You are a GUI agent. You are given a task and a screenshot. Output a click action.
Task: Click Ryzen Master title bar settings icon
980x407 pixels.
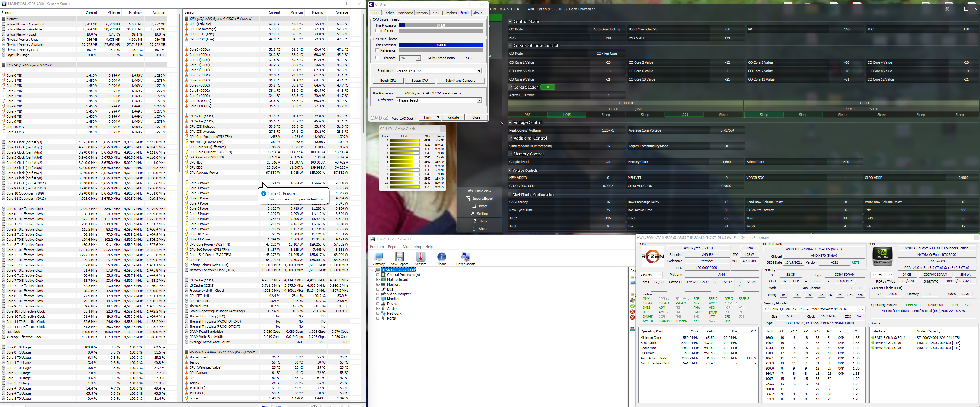point(947,9)
